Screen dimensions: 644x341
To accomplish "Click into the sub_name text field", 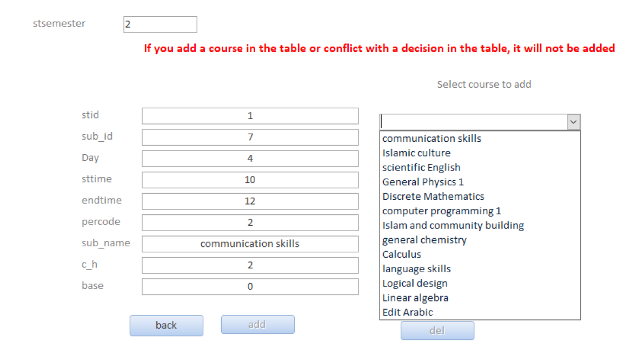I will (x=250, y=244).
